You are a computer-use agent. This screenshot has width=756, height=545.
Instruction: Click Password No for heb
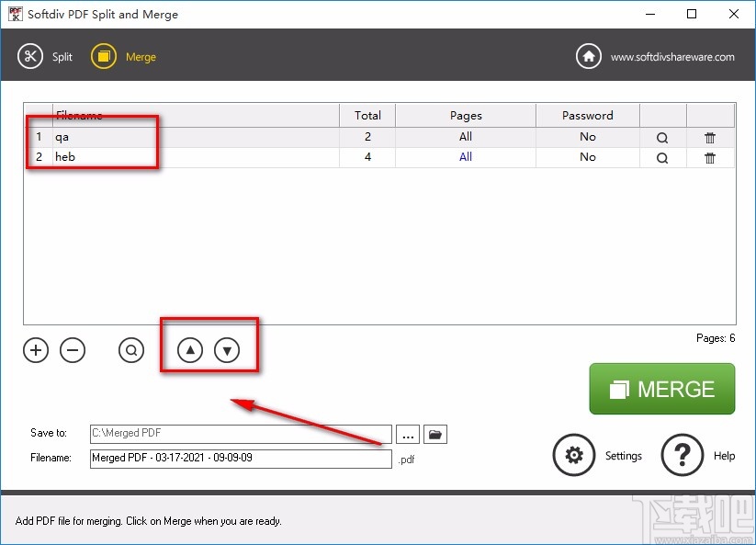click(x=587, y=157)
